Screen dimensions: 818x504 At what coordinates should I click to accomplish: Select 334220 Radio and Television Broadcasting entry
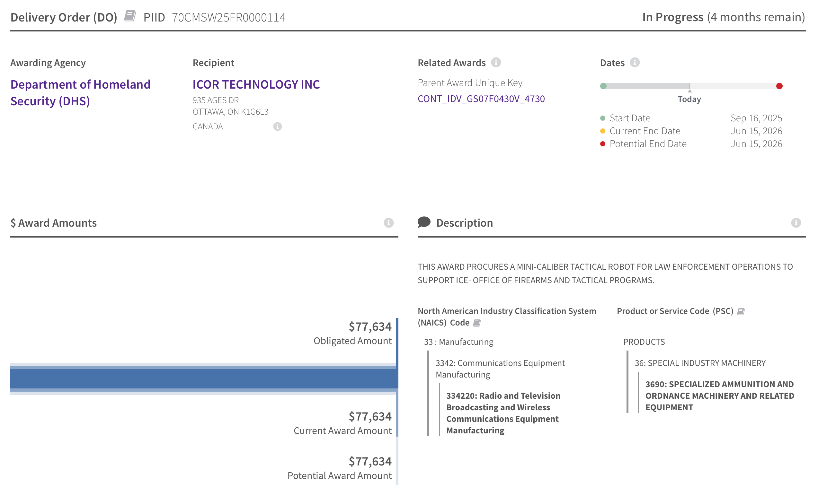(502, 413)
